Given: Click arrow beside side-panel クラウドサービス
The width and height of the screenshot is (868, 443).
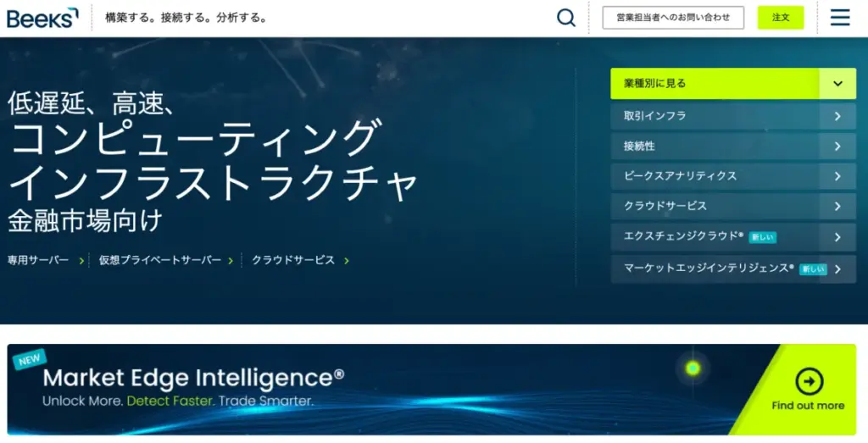Looking at the screenshot, I should point(837,206).
